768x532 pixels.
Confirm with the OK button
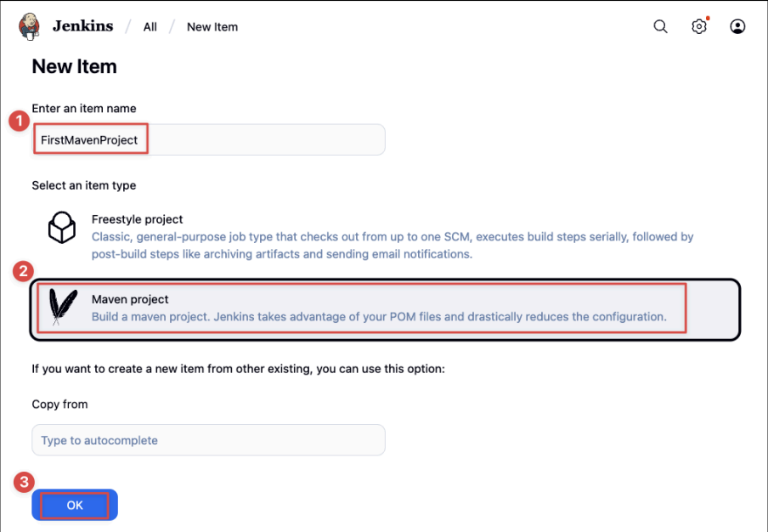[x=75, y=505]
